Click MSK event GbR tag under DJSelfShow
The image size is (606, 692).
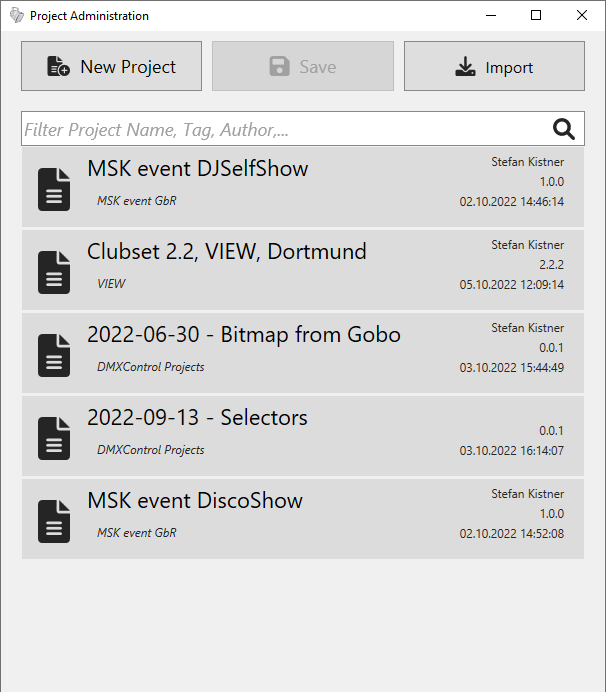pos(136,201)
